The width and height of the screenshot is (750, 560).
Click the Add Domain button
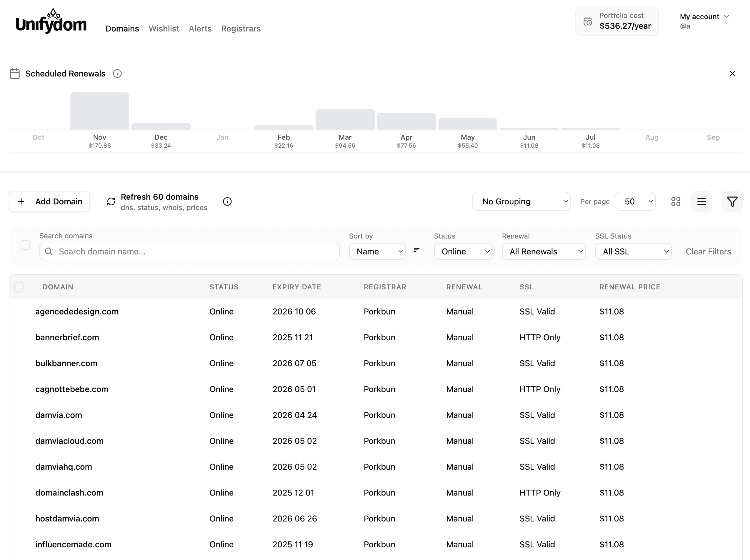click(49, 202)
